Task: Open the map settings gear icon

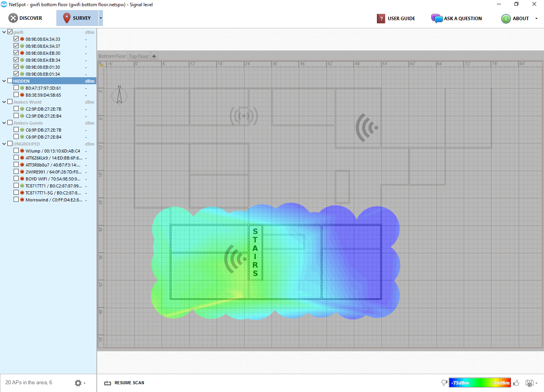Action: (x=529, y=383)
